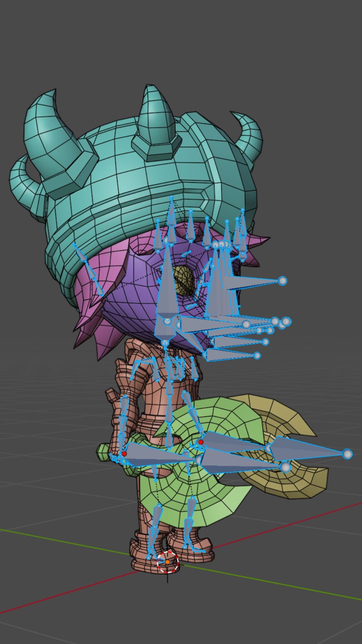This screenshot has height=644, width=362.
Task: Select the lowest horizontal face bone tip
Action: click(x=257, y=355)
